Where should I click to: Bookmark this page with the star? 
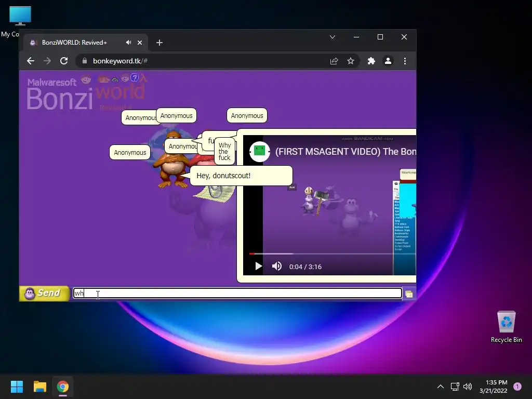point(351,61)
